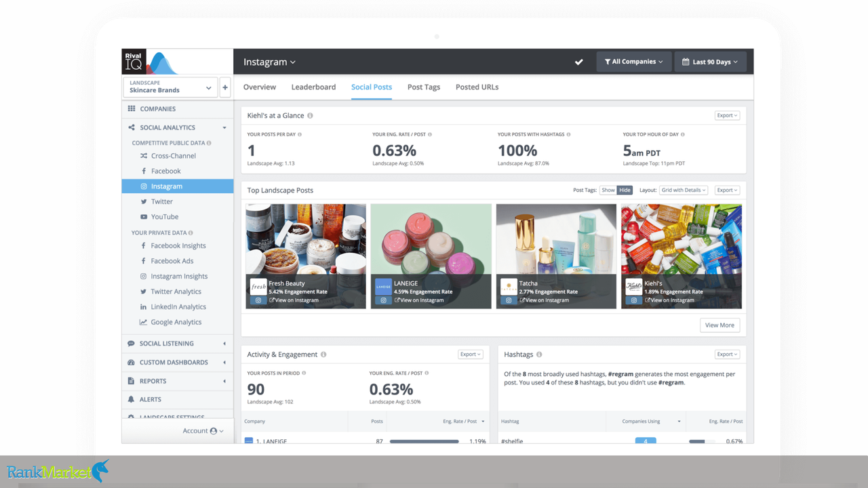Image resolution: width=868 pixels, height=488 pixels.
Task: Click the Alerts bell icon
Action: pyautogui.click(x=131, y=399)
